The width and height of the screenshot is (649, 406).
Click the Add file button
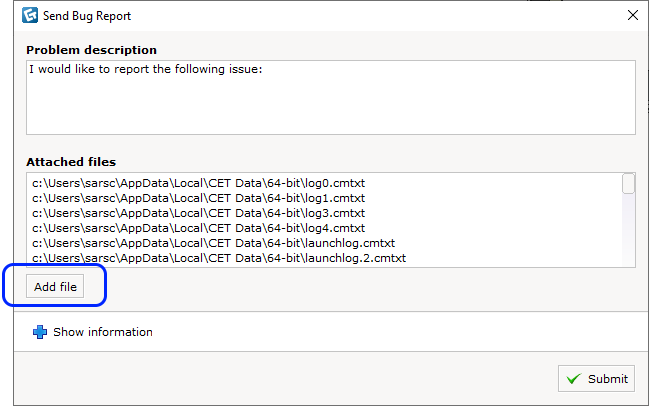click(x=55, y=286)
